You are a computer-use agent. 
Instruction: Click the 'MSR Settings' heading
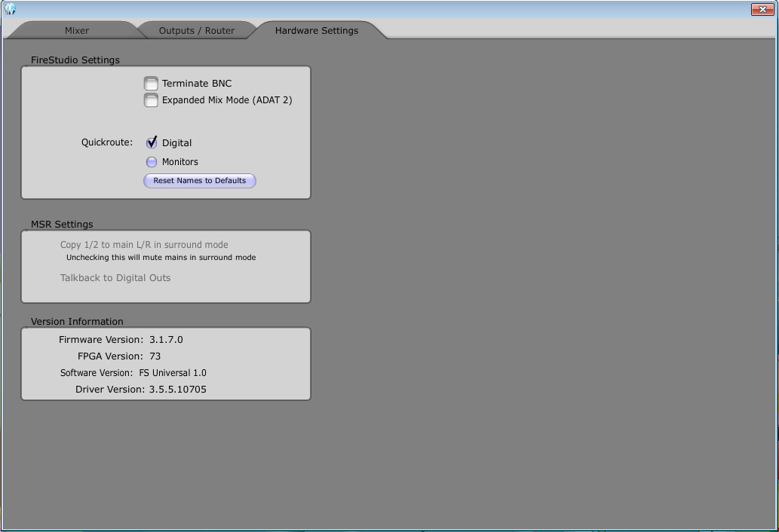[62, 225]
